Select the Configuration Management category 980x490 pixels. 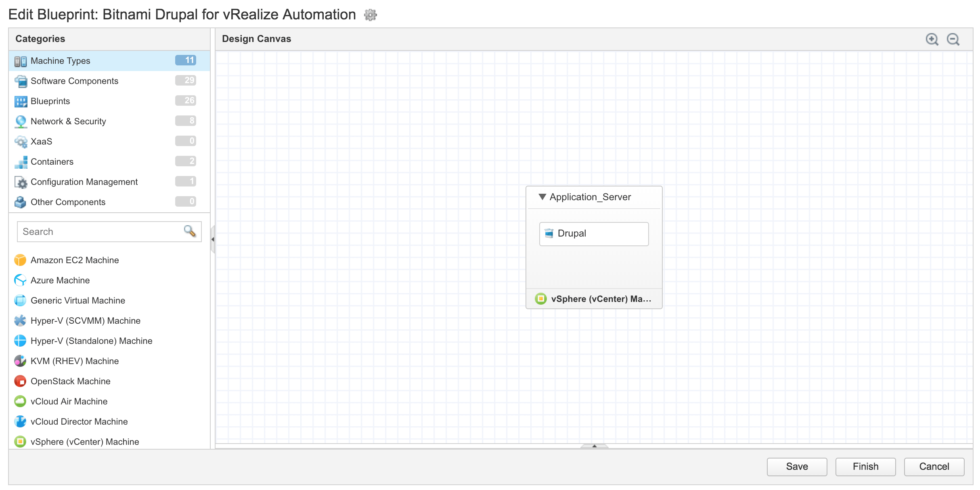click(x=109, y=182)
